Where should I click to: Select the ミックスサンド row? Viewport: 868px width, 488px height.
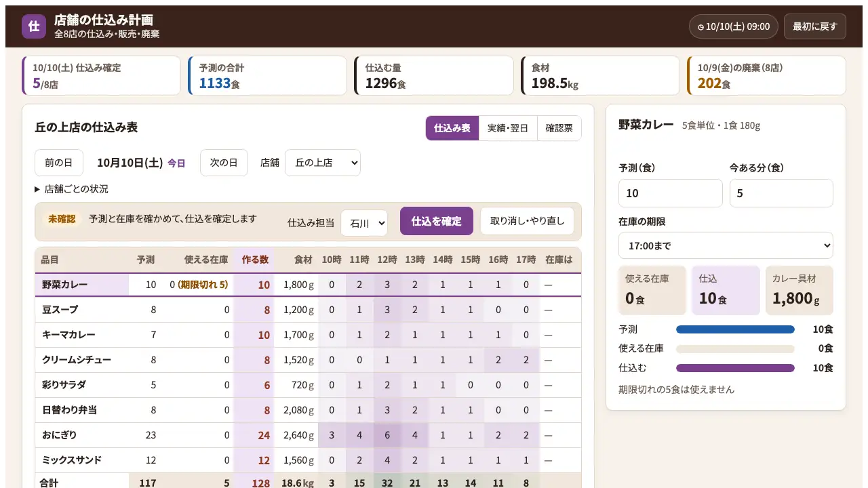308,460
